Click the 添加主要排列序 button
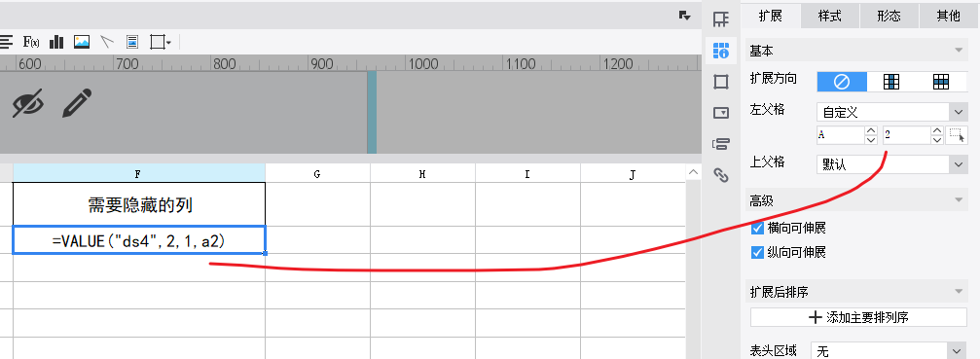 click(x=858, y=317)
